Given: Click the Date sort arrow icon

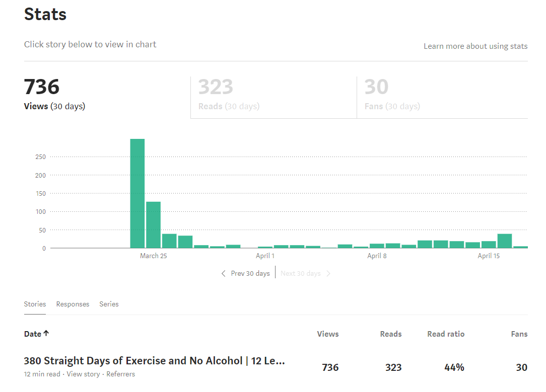Looking at the screenshot, I should click(46, 334).
